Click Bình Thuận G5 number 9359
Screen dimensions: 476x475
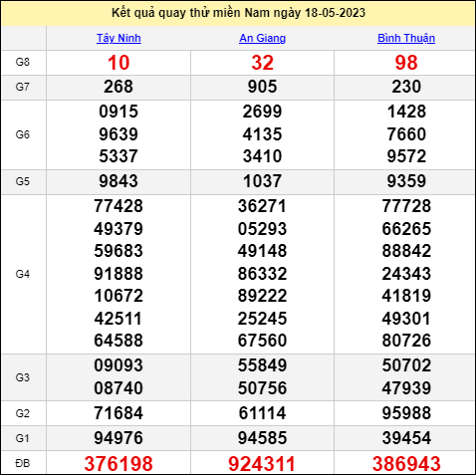tap(406, 181)
